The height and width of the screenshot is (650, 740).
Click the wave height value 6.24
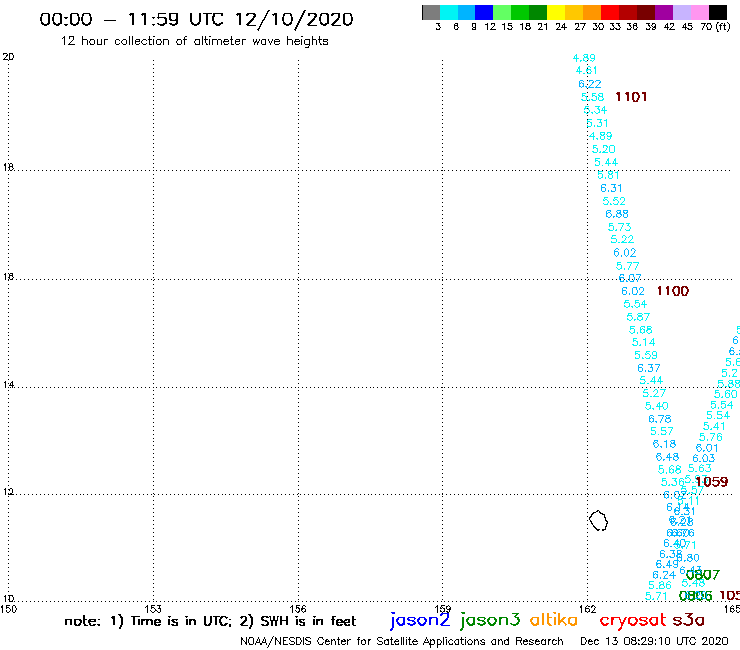pos(664,575)
